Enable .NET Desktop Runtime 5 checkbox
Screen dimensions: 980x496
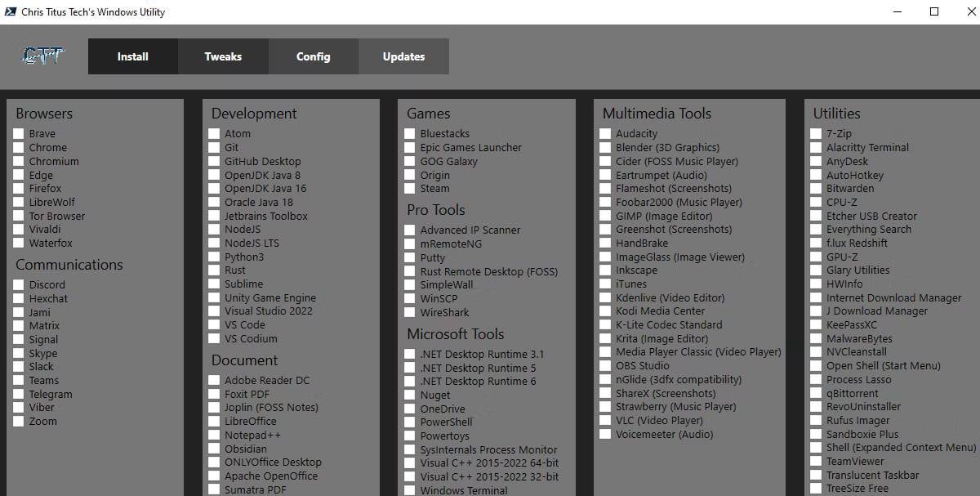[x=410, y=367]
